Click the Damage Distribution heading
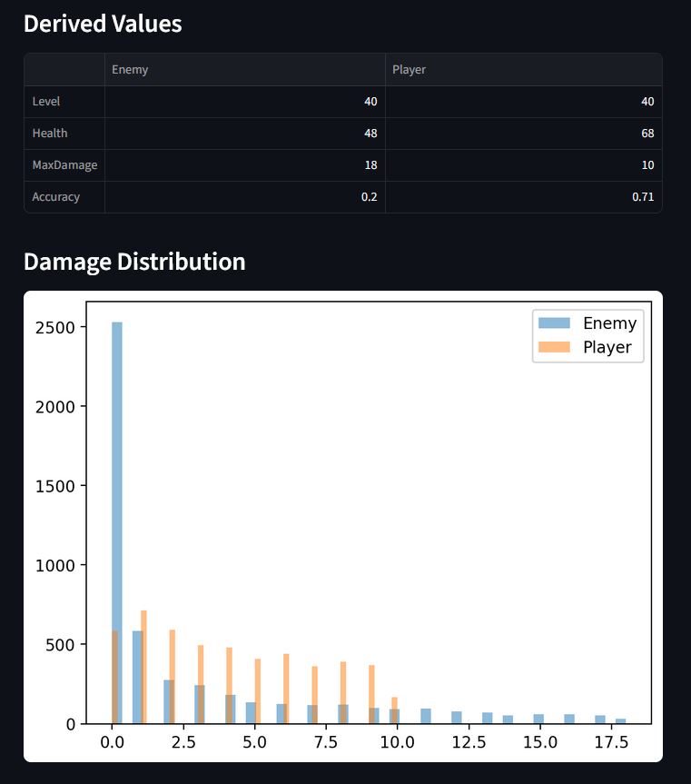Screen dimensions: 691x784 point(134,262)
